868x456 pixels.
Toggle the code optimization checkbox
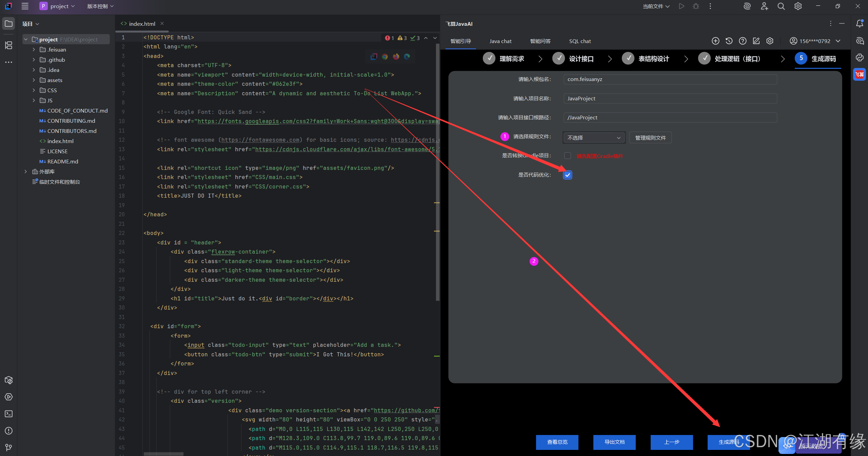[x=568, y=175]
